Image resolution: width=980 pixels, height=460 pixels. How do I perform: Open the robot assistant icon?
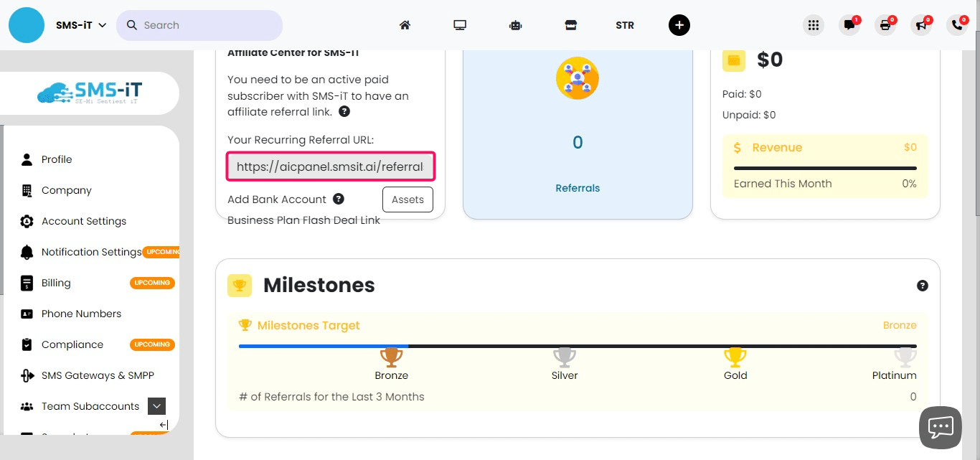(515, 24)
